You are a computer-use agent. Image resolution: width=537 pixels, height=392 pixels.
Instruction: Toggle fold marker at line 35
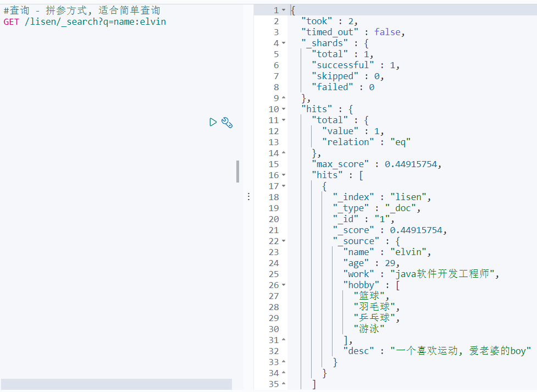[x=284, y=384]
